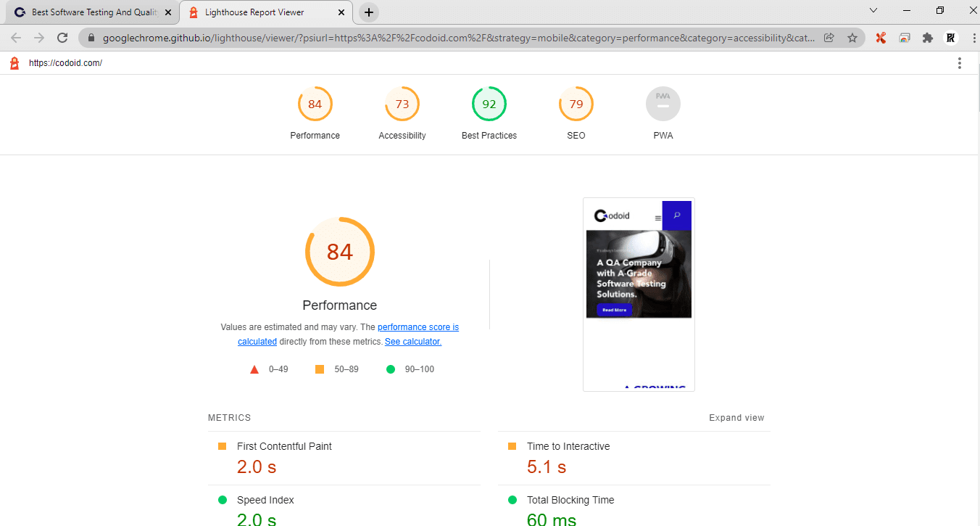Screen dimensions: 980x526
Task: Click the address bar URL field
Action: coord(457,38)
